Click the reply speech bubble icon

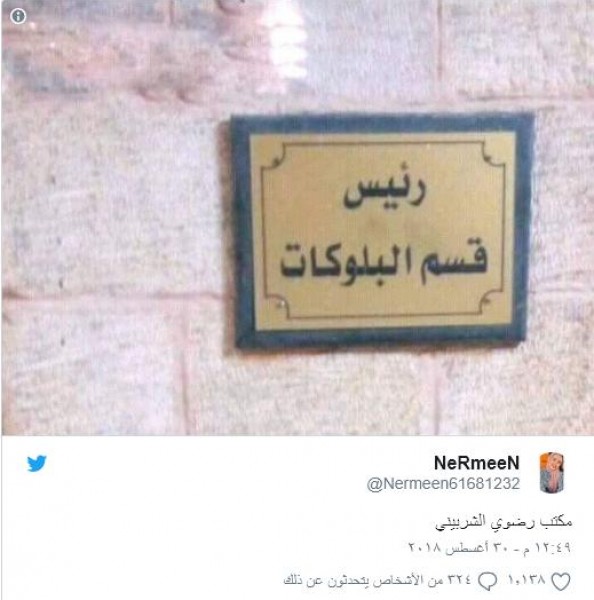(x=488, y=582)
